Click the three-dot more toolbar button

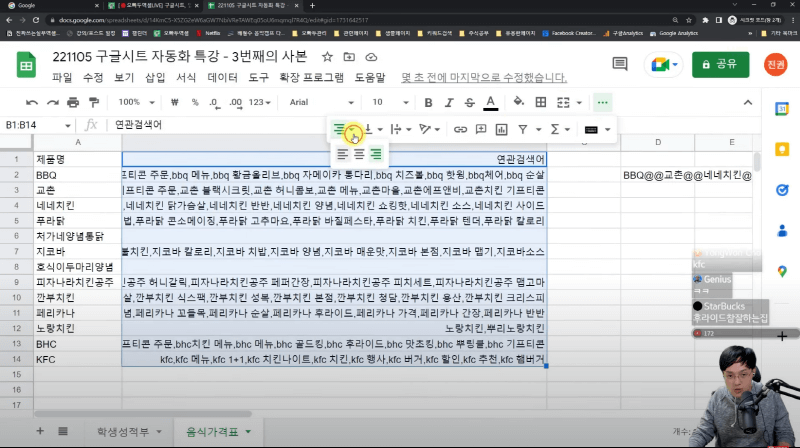[603, 103]
